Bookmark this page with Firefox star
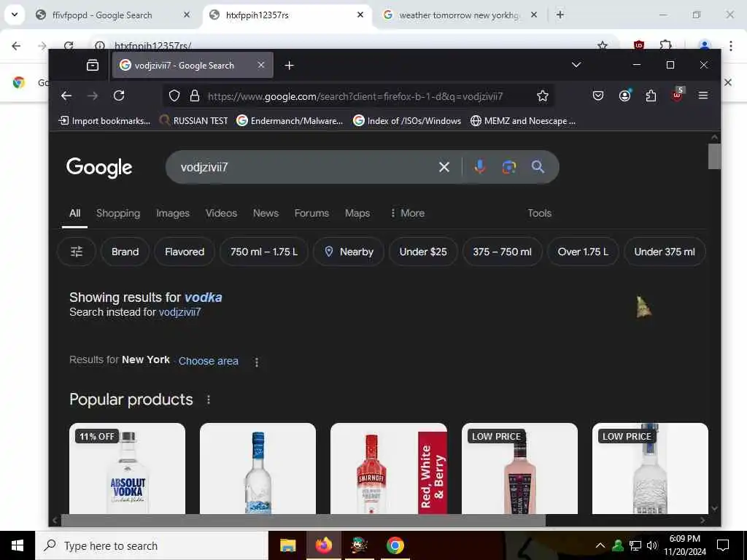The width and height of the screenshot is (747, 560). point(542,96)
